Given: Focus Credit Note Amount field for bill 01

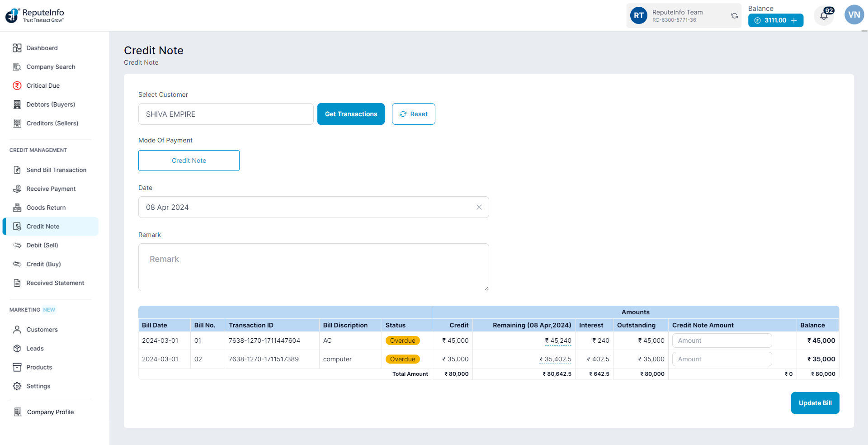Looking at the screenshot, I should [x=722, y=341].
